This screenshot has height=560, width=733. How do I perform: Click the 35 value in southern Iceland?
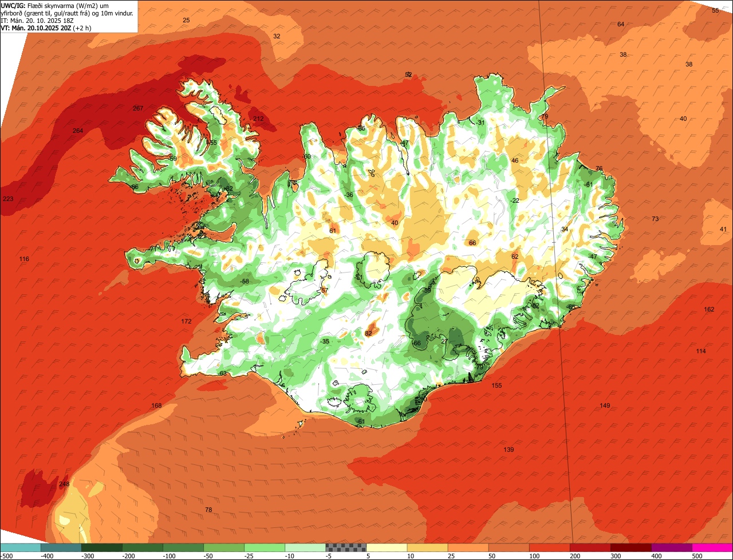(x=325, y=341)
